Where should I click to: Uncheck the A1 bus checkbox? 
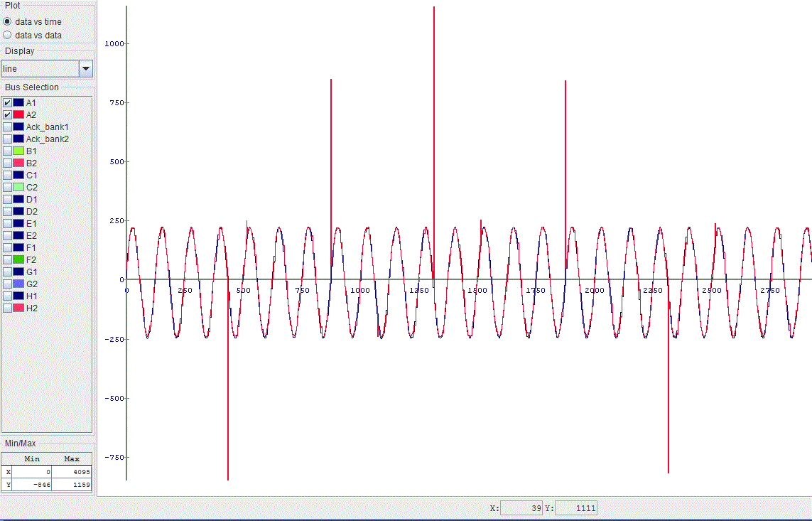click(x=7, y=102)
